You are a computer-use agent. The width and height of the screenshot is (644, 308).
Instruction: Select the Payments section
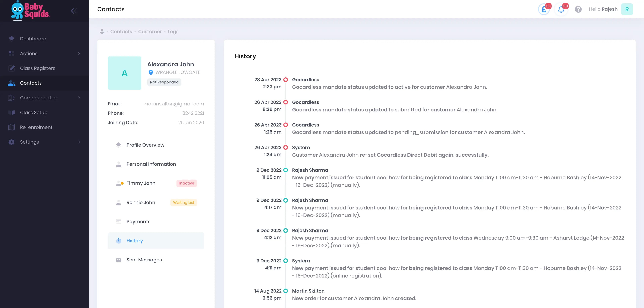pos(138,222)
